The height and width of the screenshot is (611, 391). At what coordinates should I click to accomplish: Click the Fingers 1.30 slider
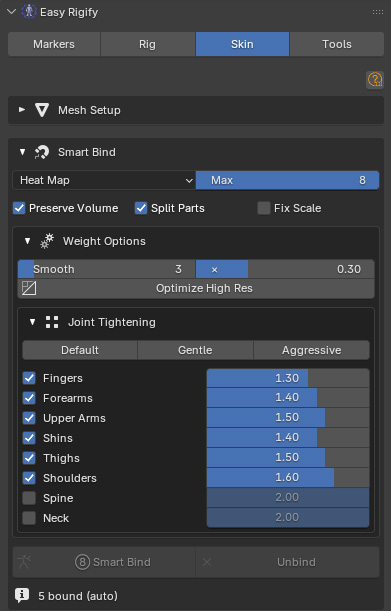coord(288,378)
